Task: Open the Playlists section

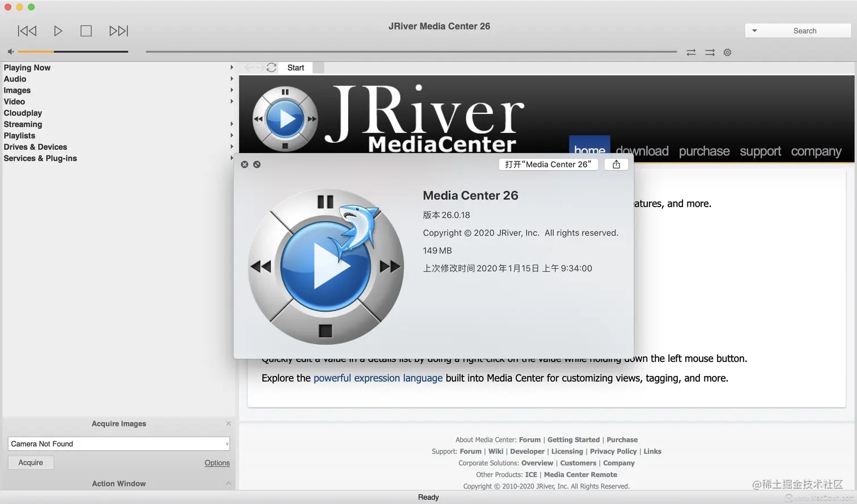Action: [x=19, y=135]
